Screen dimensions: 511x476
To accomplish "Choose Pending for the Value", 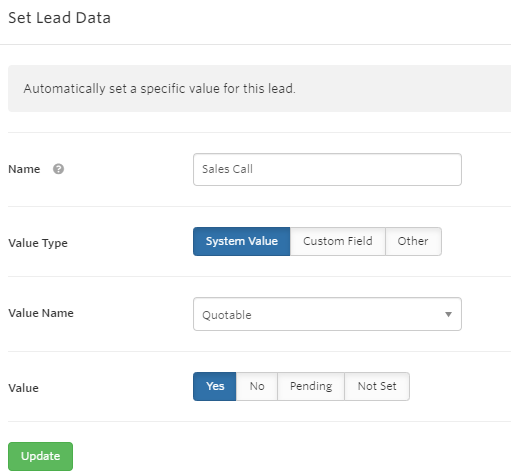I will (311, 386).
